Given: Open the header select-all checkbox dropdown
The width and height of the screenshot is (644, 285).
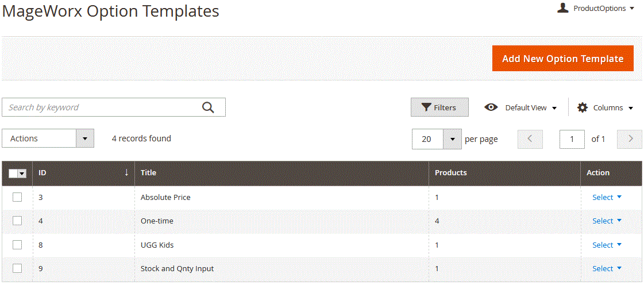Looking at the screenshot, I should pyautogui.click(x=22, y=174).
